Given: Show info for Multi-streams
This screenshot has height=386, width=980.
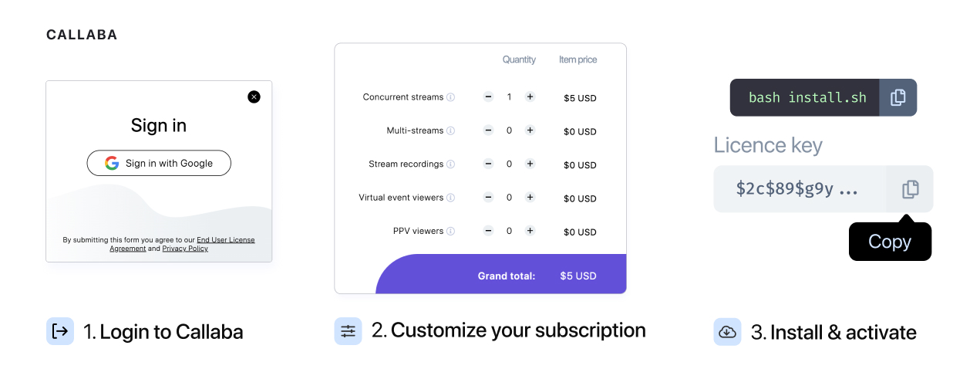Looking at the screenshot, I should pos(451,130).
